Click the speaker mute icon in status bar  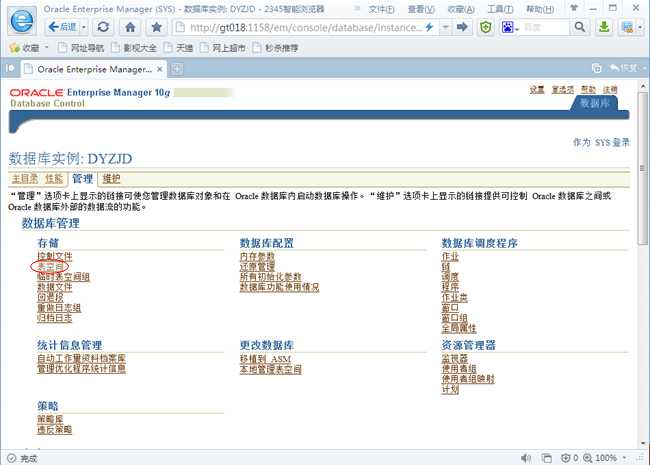(526, 458)
